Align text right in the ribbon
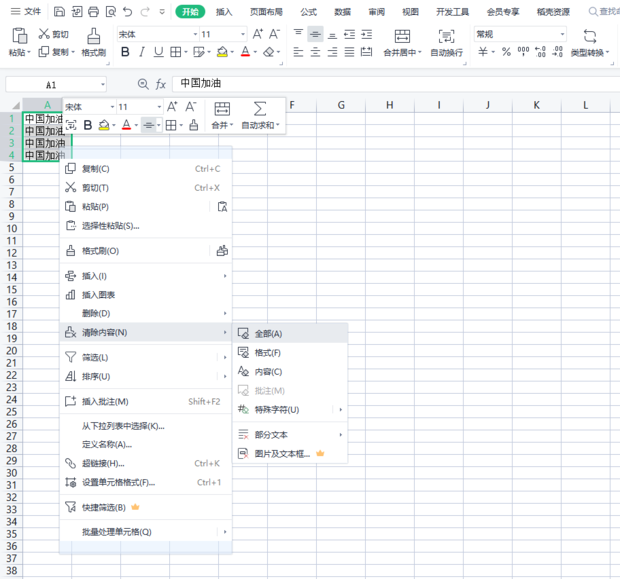This screenshot has width=620, height=579. click(x=333, y=52)
